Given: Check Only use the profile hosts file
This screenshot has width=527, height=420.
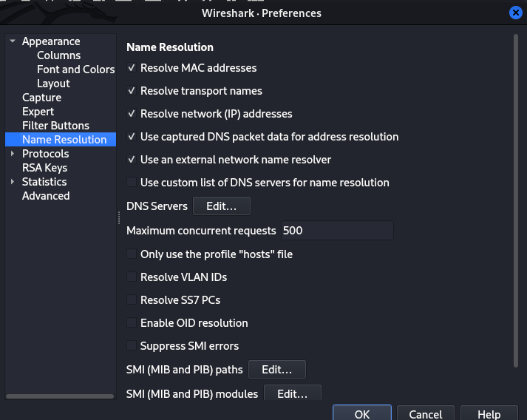Looking at the screenshot, I should 132,254.
